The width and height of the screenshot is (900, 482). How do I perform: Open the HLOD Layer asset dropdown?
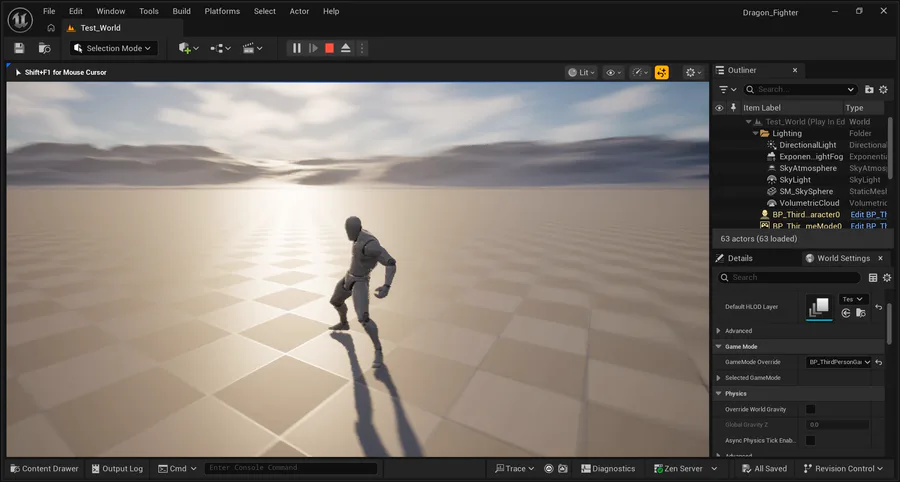(x=854, y=300)
